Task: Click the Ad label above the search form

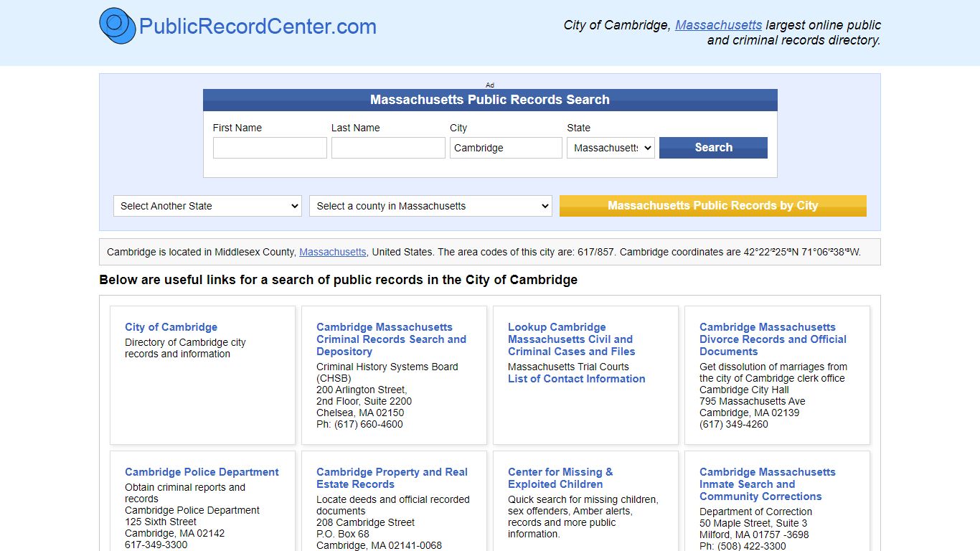Action: [490, 85]
